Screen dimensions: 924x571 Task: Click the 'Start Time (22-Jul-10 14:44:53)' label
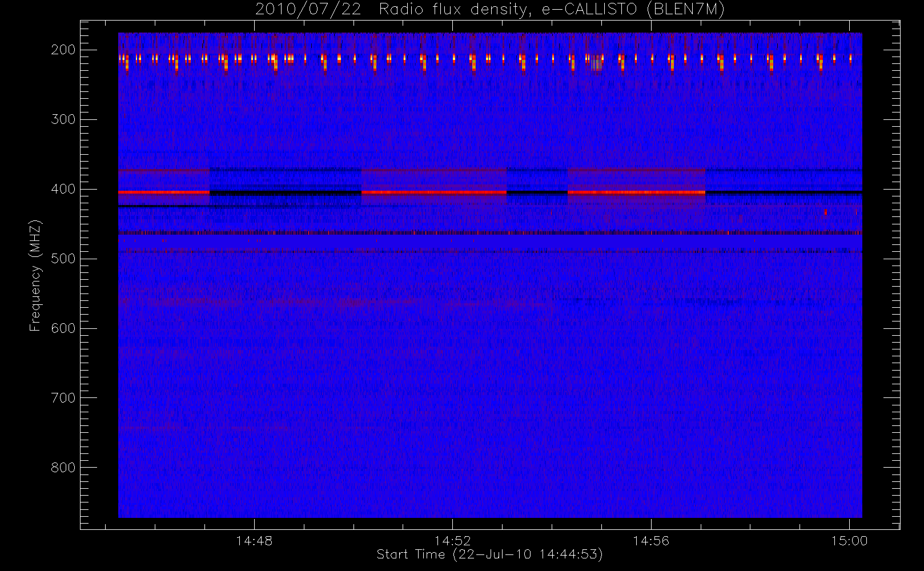click(x=490, y=554)
